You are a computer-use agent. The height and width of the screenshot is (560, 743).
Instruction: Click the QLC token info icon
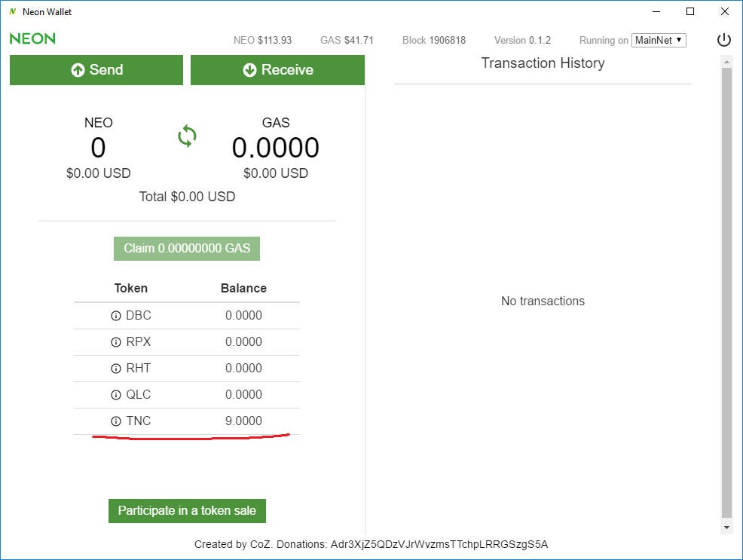click(115, 394)
